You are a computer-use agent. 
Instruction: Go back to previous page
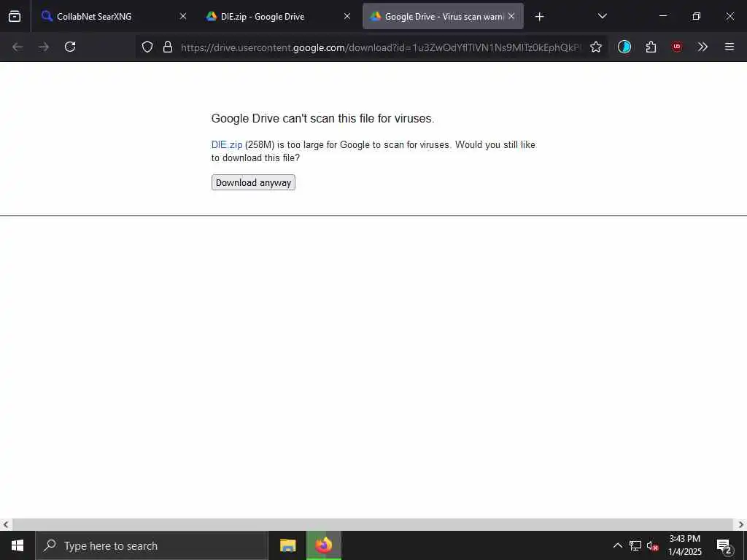[x=18, y=47]
